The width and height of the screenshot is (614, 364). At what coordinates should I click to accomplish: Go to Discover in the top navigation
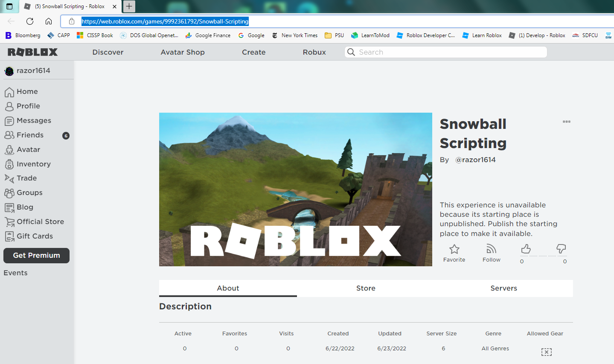click(x=108, y=52)
